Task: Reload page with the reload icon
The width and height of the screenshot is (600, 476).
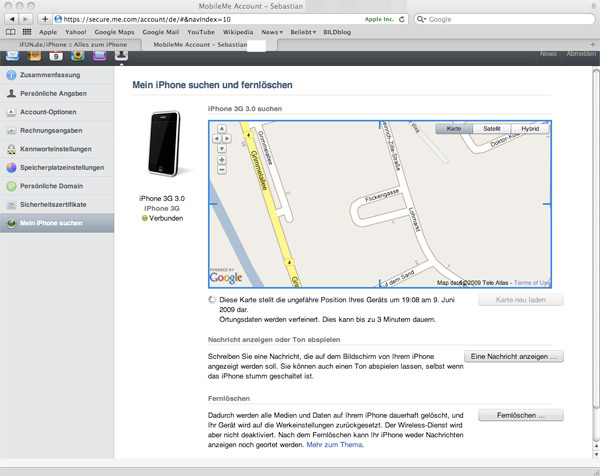Action: [402, 19]
